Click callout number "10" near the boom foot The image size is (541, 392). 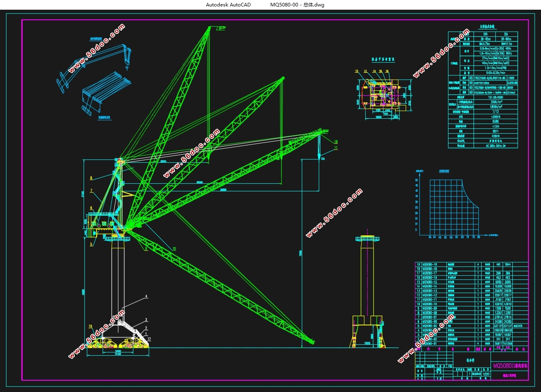point(175,249)
